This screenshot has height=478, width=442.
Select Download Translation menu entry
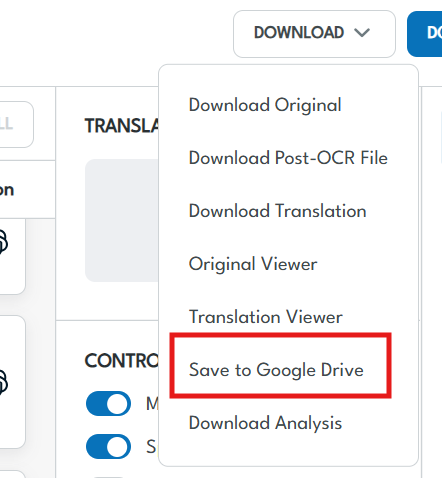tap(277, 211)
